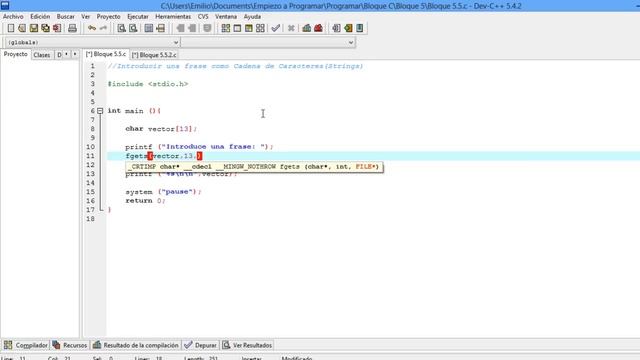This screenshot has width=640, height=360.
Task: Click the Compile and Run toolbar icon
Action: pyautogui.click(x=249, y=28)
